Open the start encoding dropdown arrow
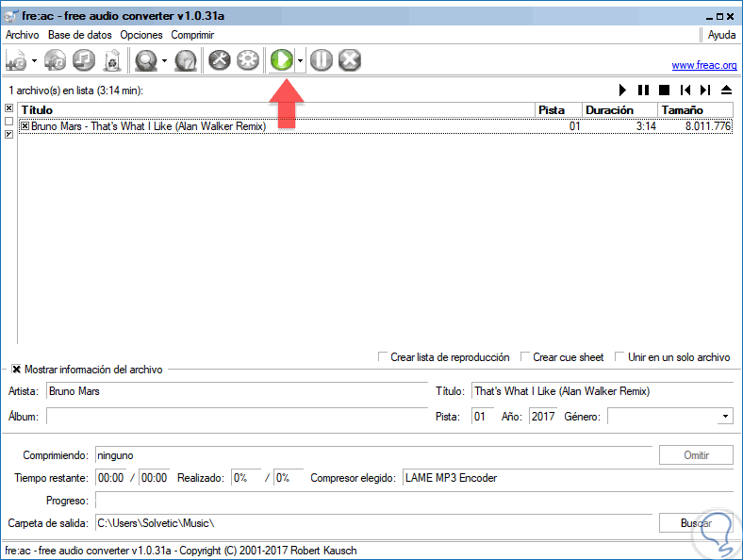The width and height of the screenshot is (743, 560). [301, 60]
